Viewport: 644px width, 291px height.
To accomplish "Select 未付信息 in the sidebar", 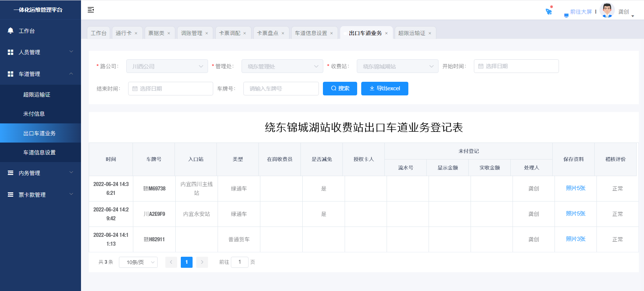I will tap(34, 114).
